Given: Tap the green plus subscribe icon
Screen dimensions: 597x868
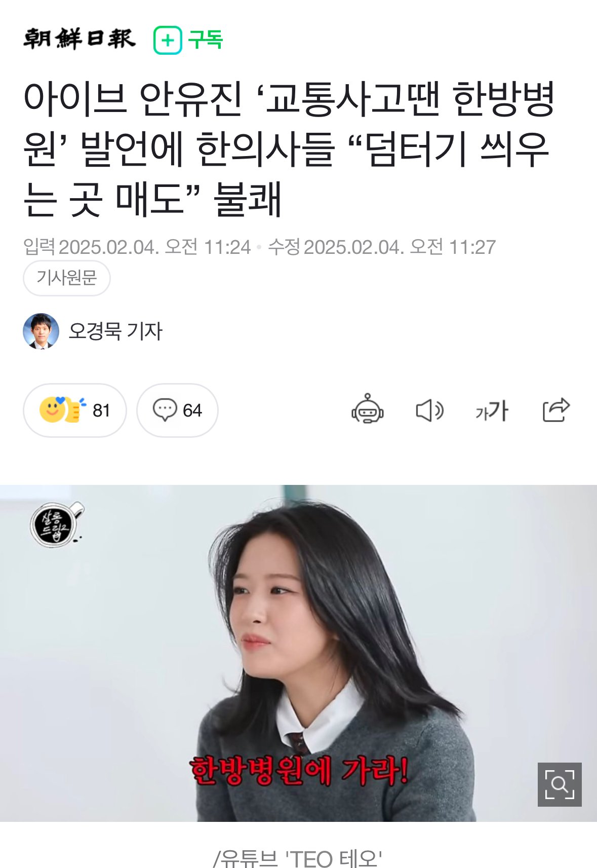Looking at the screenshot, I should click(x=168, y=40).
